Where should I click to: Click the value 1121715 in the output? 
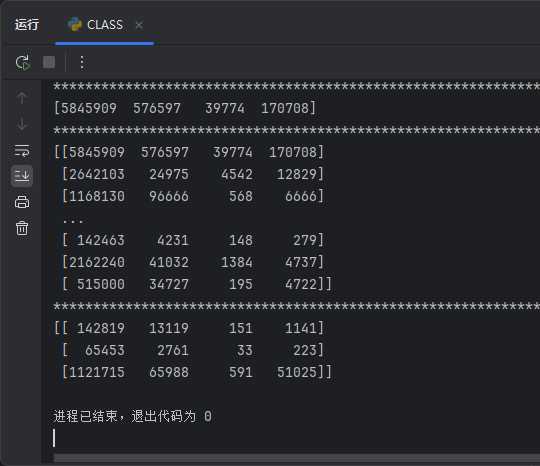pyautogui.click(x=97, y=372)
